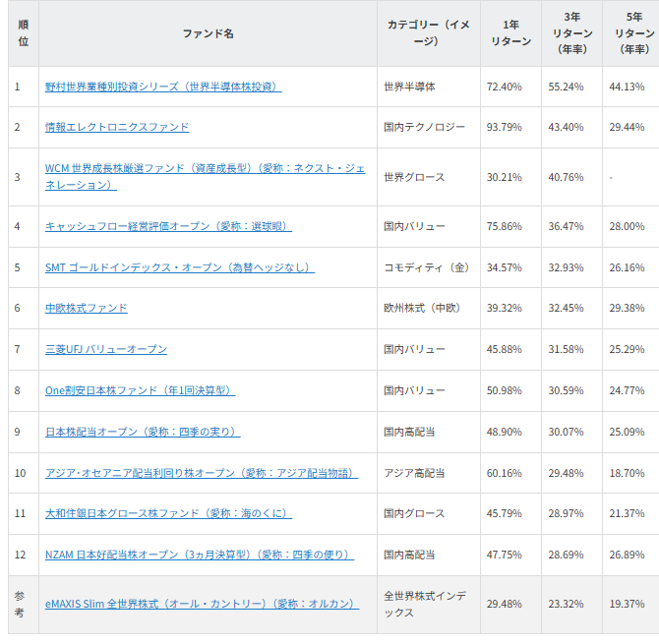Click the 19.37% five-year return value
Image resolution: width=659 pixels, height=644 pixels.
click(627, 604)
